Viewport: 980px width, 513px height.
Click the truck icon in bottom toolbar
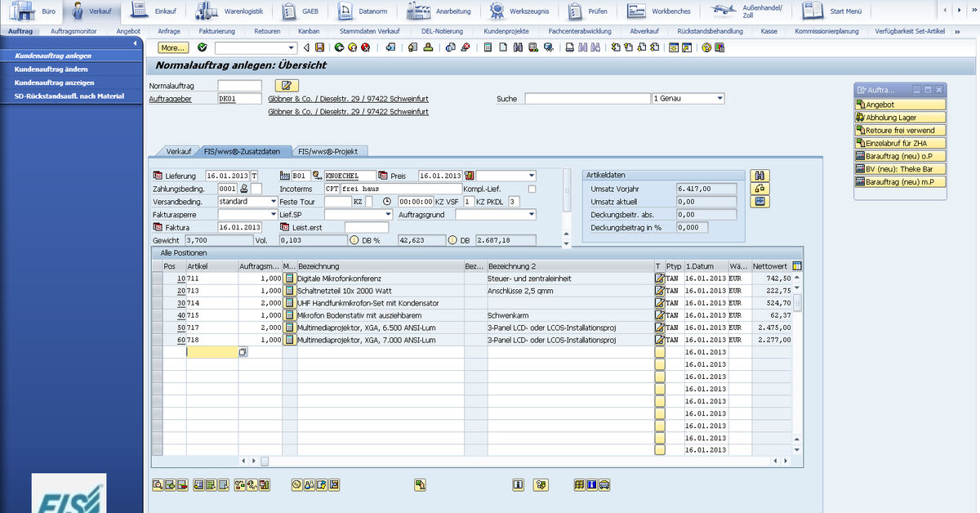point(604,484)
